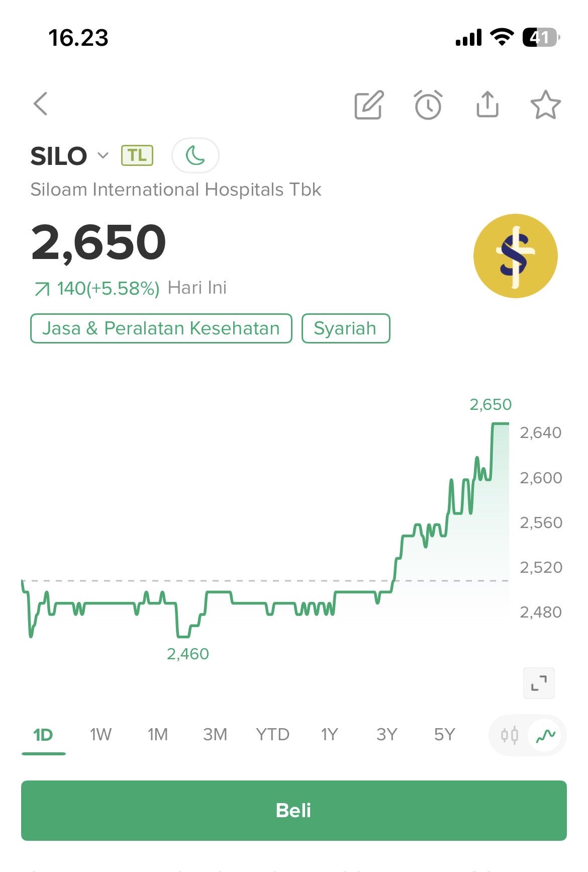Switch to line chart view

pos(545,736)
